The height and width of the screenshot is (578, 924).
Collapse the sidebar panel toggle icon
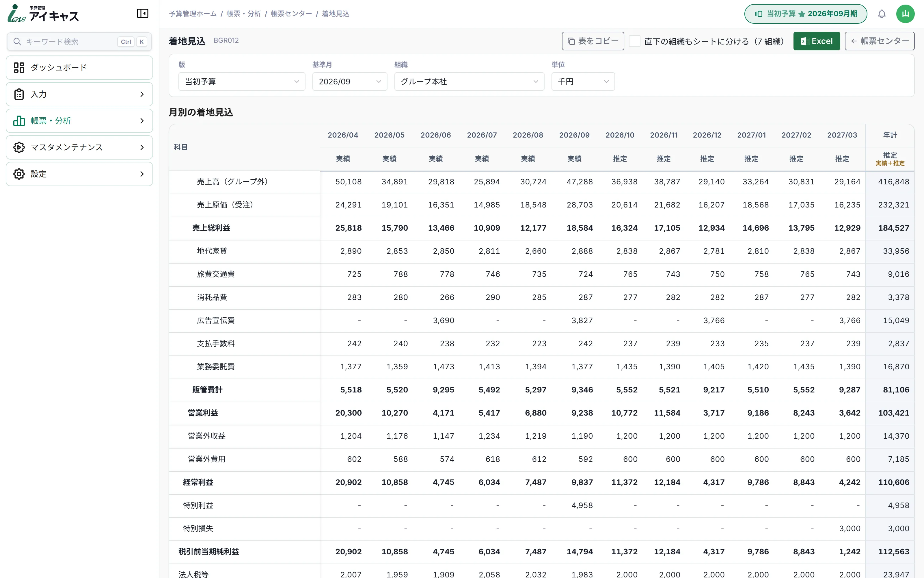pos(142,13)
